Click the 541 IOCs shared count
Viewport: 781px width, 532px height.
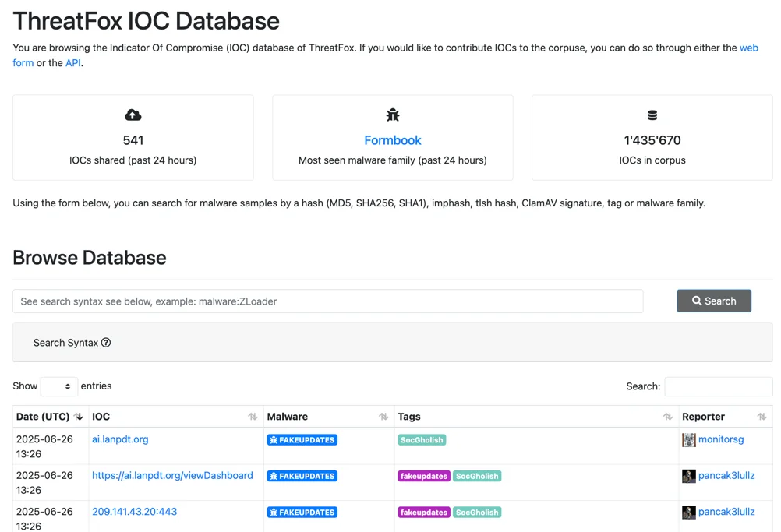click(133, 140)
